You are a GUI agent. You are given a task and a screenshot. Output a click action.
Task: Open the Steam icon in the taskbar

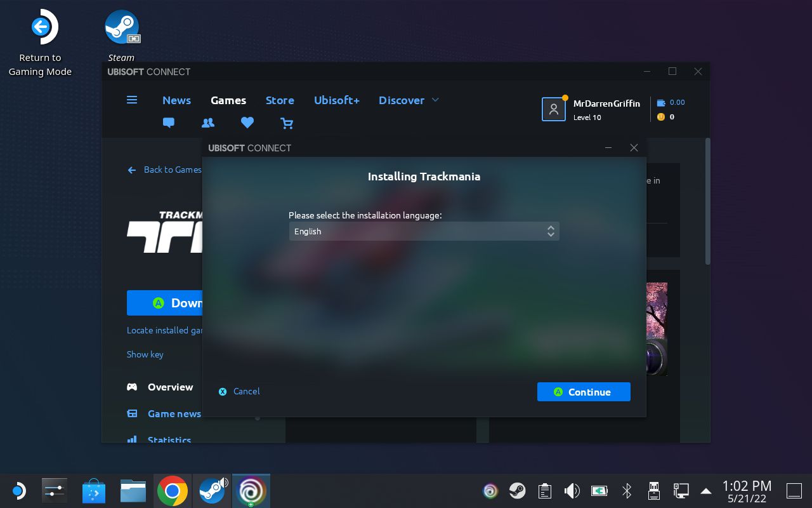coord(212,490)
